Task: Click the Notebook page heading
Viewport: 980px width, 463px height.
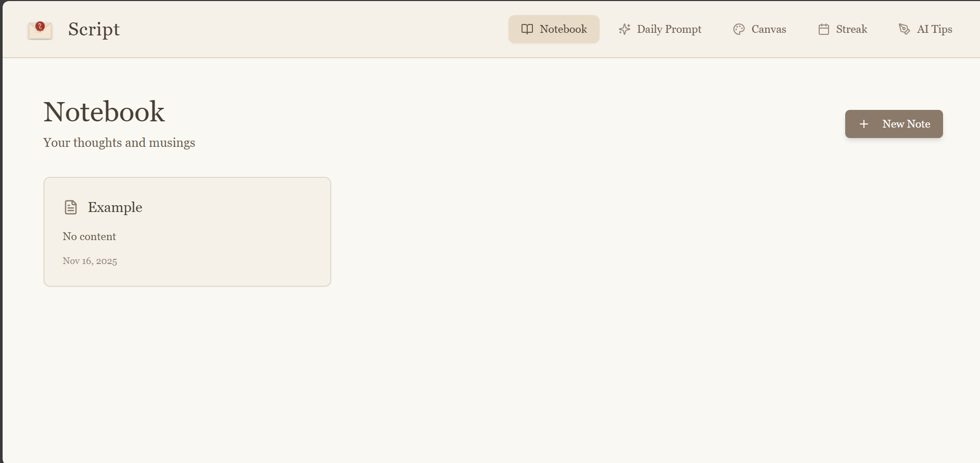Action: (x=104, y=112)
